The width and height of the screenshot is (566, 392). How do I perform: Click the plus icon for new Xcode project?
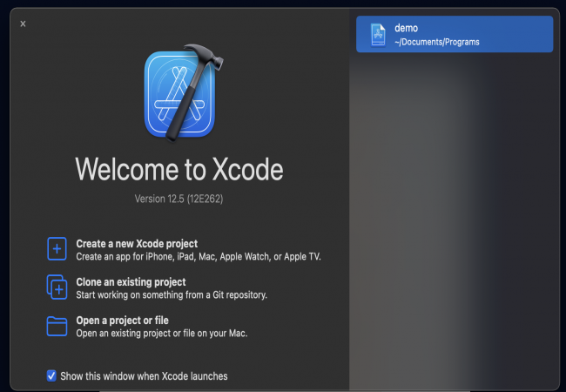(x=57, y=248)
